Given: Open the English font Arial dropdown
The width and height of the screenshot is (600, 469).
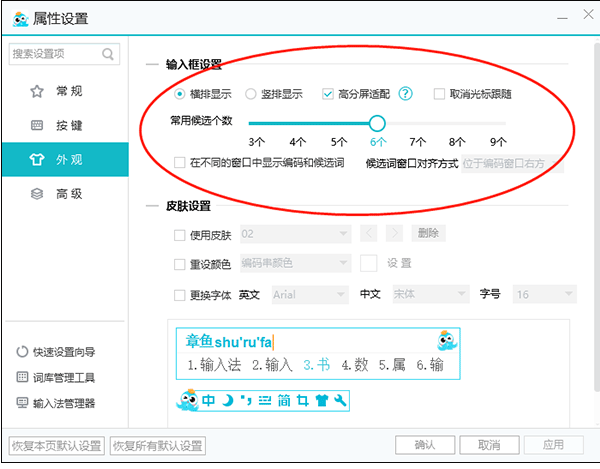Looking at the screenshot, I should (310, 295).
